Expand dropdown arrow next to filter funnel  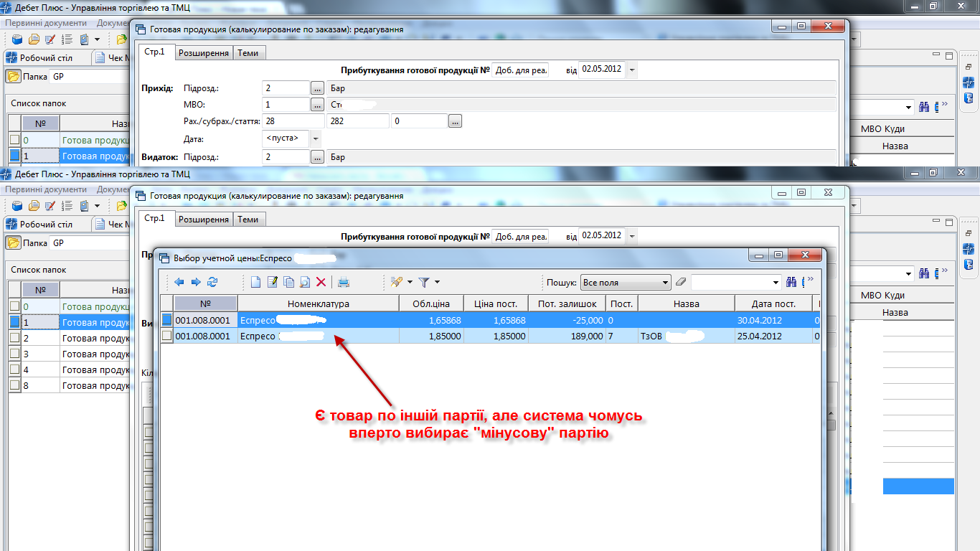coord(437,282)
